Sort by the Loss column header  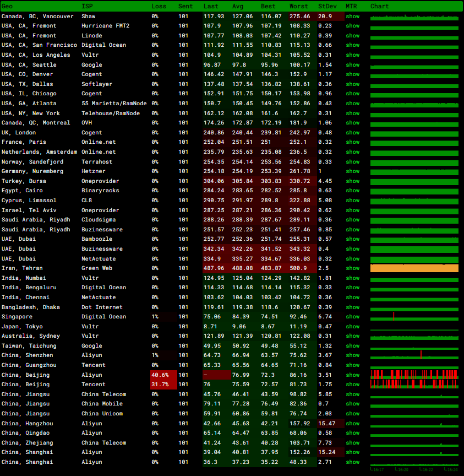tap(159, 6)
